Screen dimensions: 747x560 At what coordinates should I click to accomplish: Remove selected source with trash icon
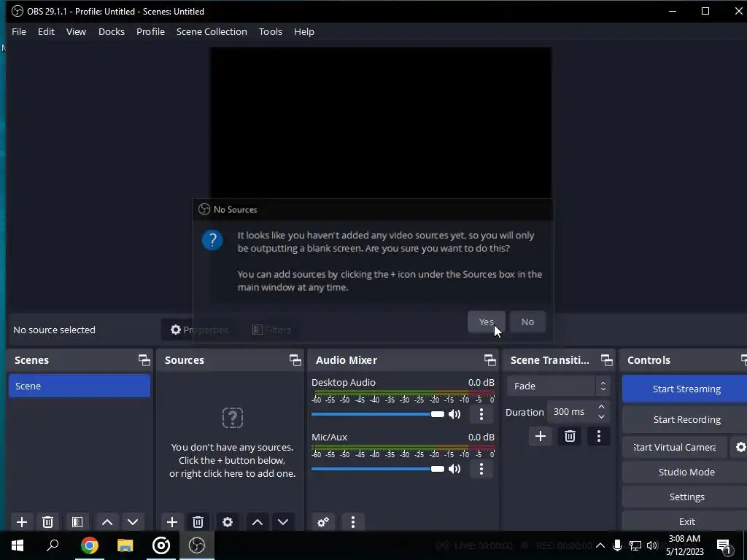point(198,522)
